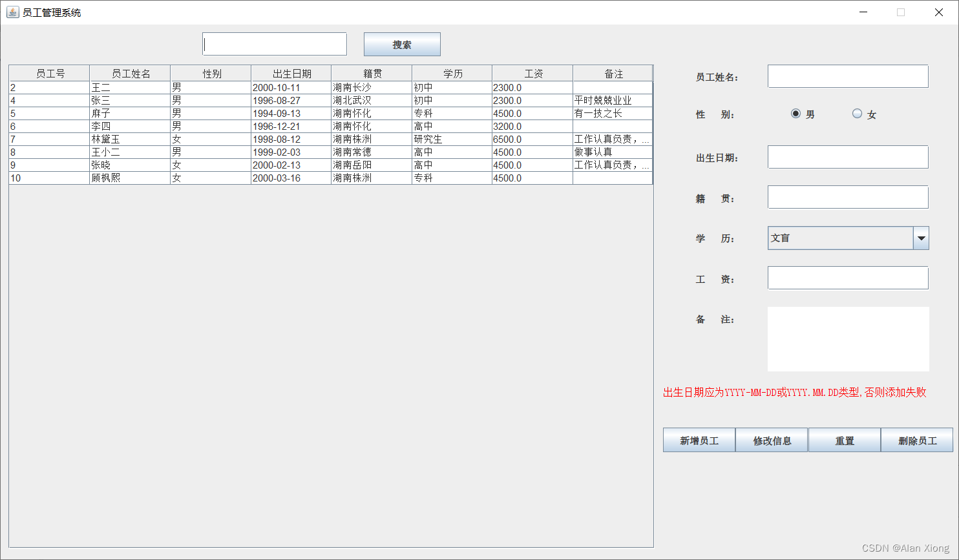Click the 学历 column header
The image size is (959, 560).
(x=452, y=73)
